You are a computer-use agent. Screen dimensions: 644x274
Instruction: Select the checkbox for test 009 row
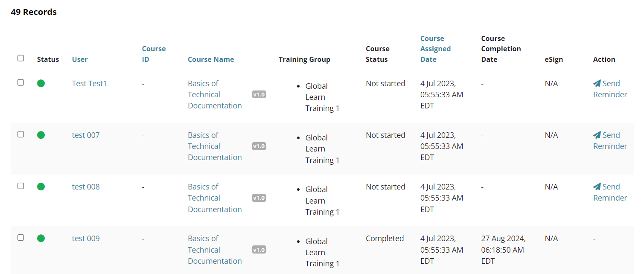pyautogui.click(x=20, y=237)
